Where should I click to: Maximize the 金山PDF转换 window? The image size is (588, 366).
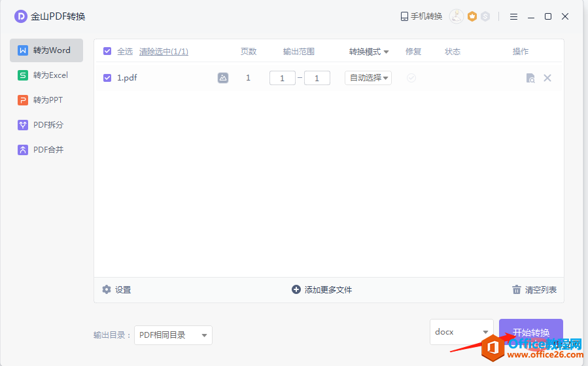pos(548,16)
